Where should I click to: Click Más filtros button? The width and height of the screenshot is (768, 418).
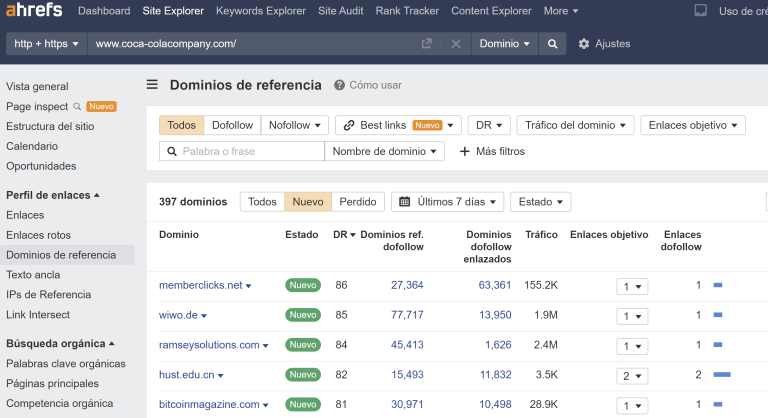click(x=491, y=151)
